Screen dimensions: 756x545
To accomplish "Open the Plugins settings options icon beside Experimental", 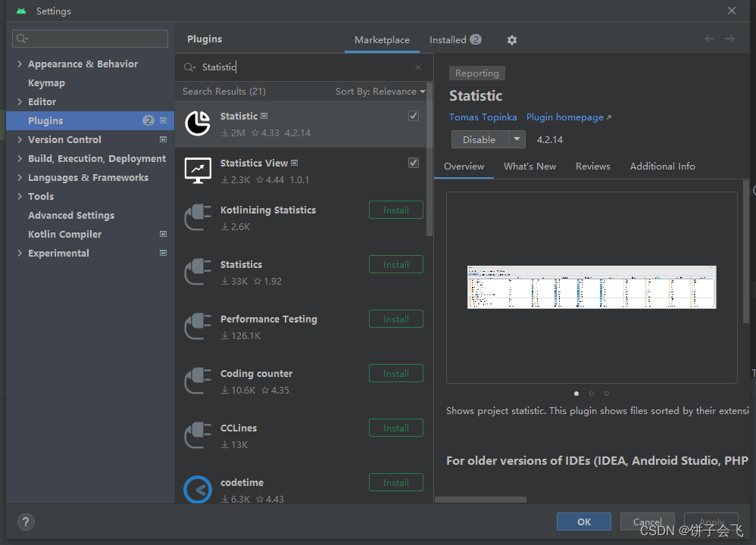I will [163, 253].
